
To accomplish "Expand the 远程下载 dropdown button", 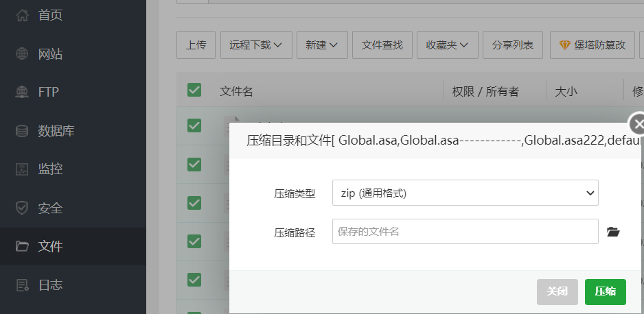I will 256,45.
